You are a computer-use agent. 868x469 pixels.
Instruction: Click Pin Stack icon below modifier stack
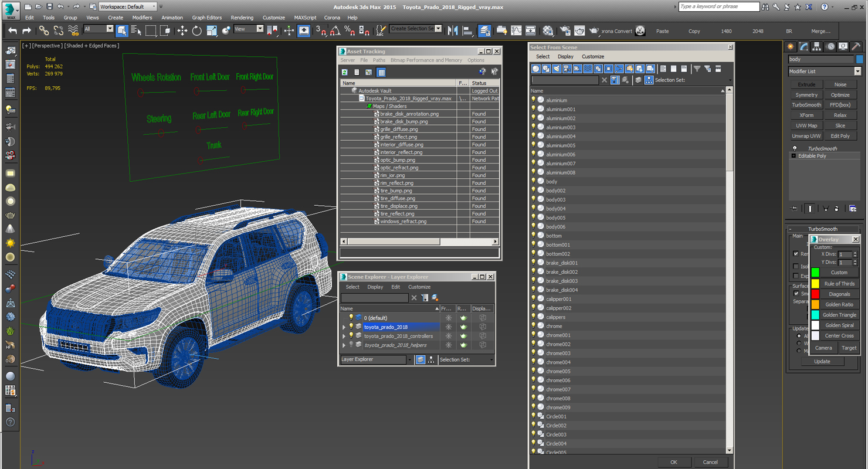(794, 208)
